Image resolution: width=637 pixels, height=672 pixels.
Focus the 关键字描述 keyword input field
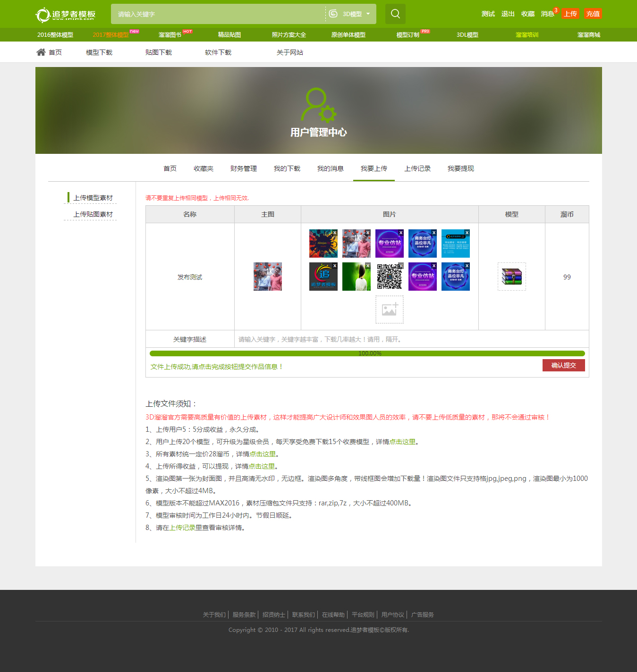pos(411,339)
